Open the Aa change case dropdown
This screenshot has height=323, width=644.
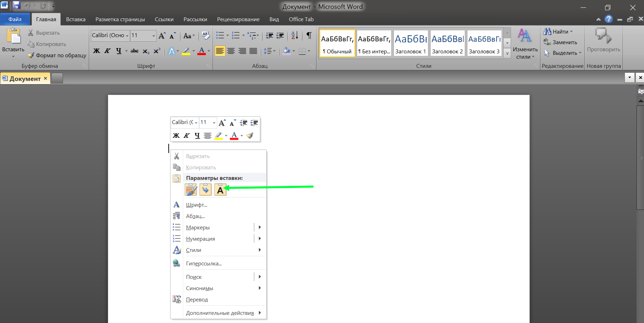189,36
